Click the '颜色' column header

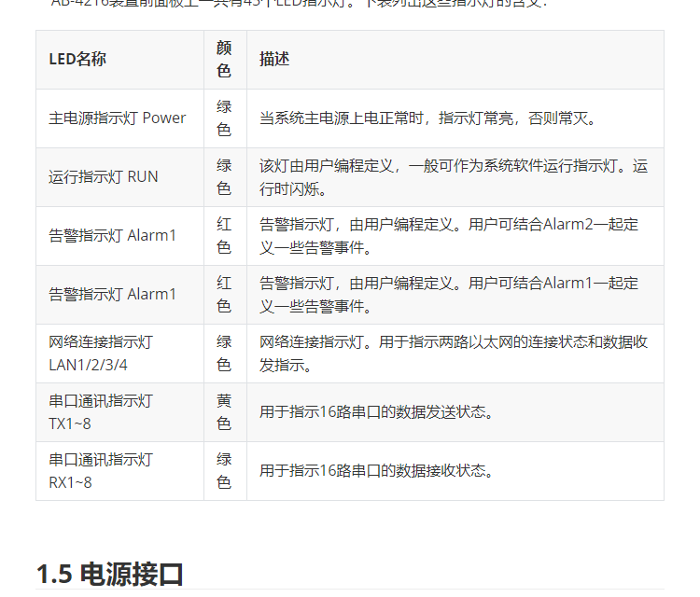225,60
